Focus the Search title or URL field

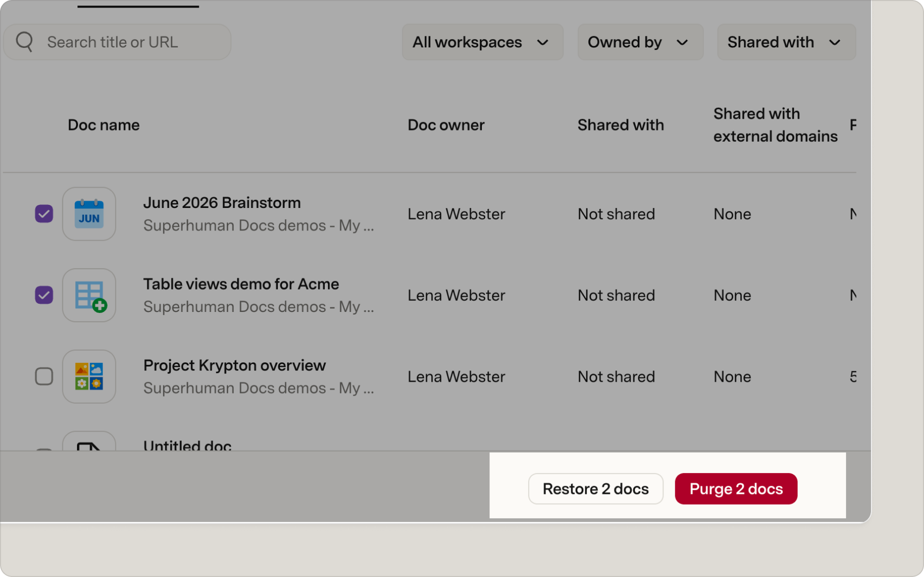tap(117, 42)
